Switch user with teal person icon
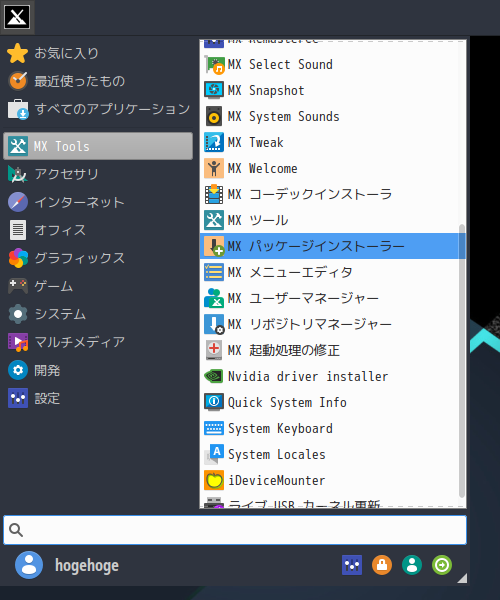Viewport: 500px width, 600px height. click(412, 565)
